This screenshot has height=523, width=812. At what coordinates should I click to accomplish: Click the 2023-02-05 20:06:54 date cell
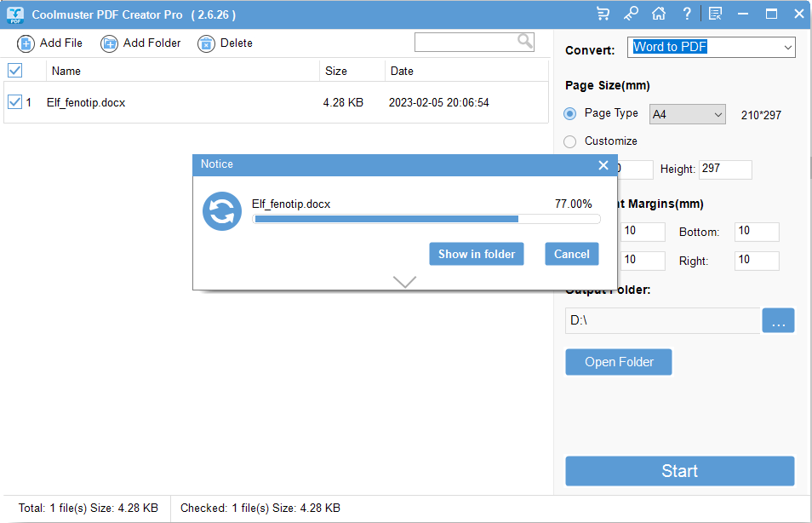coord(439,102)
